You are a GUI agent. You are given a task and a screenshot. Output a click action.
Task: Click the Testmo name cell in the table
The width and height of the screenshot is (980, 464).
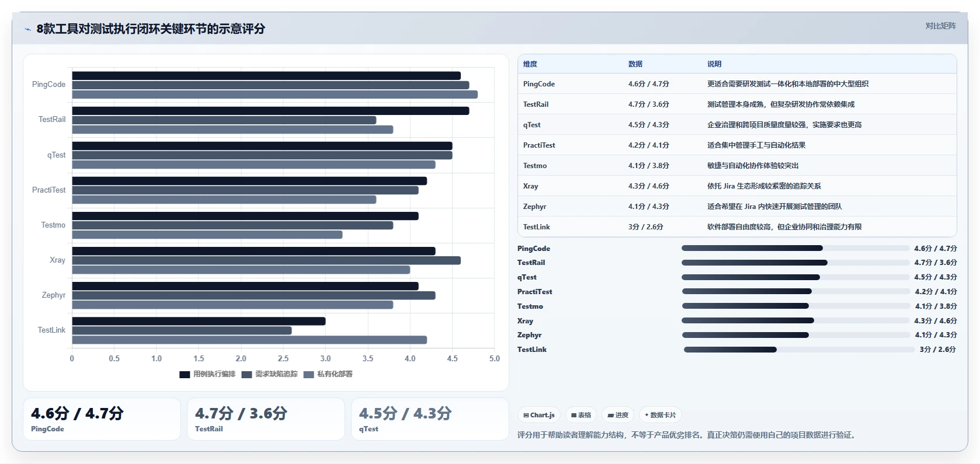pyautogui.click(x=535, y=166)
